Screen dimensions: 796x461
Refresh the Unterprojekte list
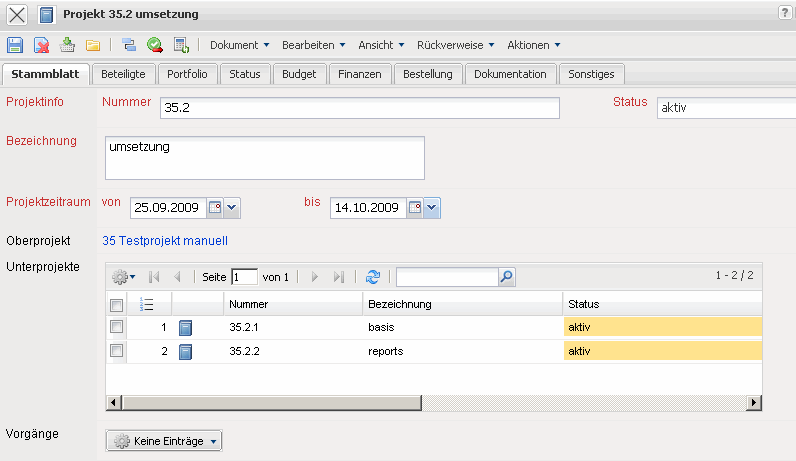373,277
